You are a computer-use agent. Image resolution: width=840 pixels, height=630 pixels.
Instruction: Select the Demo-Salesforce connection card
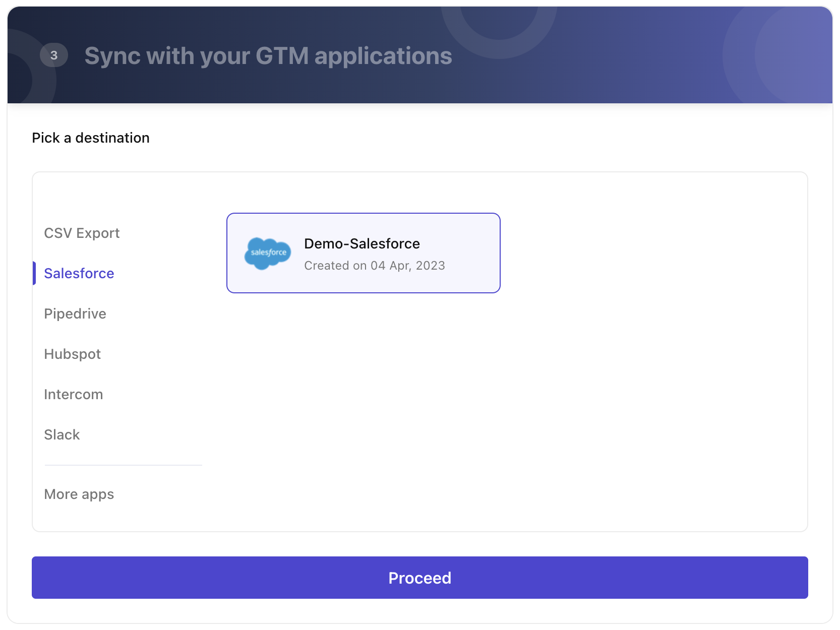tap(364, 253)
